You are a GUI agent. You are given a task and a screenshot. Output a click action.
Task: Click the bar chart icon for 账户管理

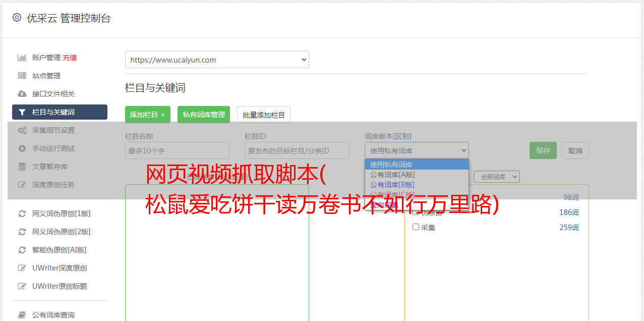point(22,58)
